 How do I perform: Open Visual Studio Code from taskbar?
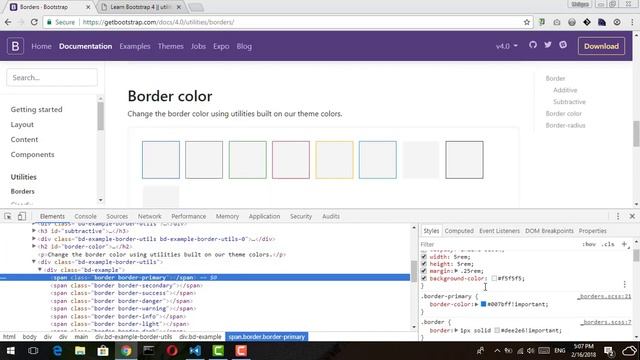pos(195,351)
